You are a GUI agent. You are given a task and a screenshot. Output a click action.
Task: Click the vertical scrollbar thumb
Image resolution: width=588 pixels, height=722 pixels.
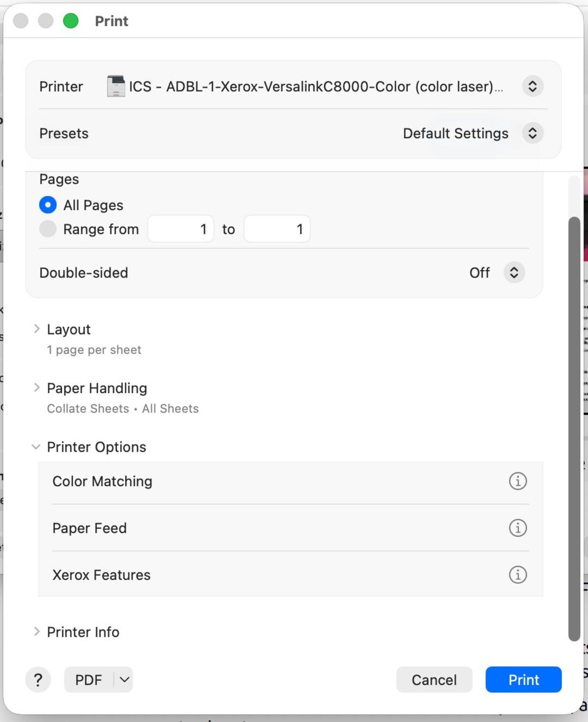[x=574, y=429]
